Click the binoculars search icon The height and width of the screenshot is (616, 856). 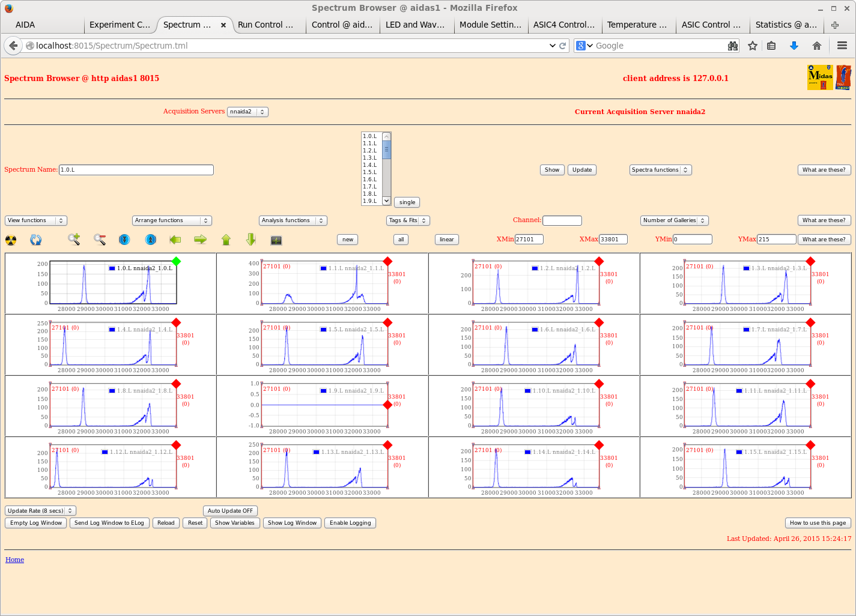click(732, 46)
